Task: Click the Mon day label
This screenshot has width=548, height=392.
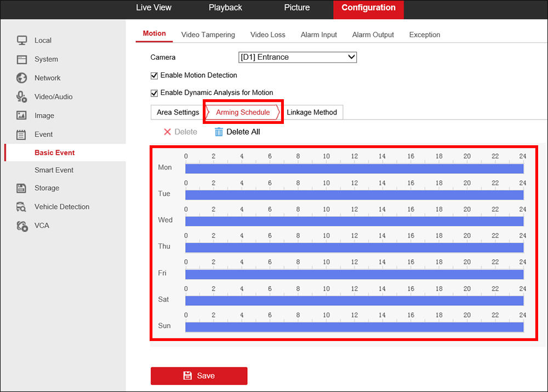Action: click(x=164, y=167)
